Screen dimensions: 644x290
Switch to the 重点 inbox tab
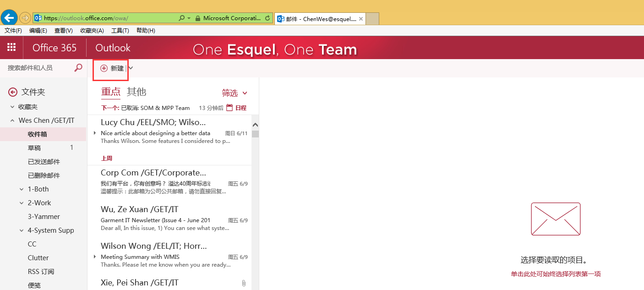(111, 92)
